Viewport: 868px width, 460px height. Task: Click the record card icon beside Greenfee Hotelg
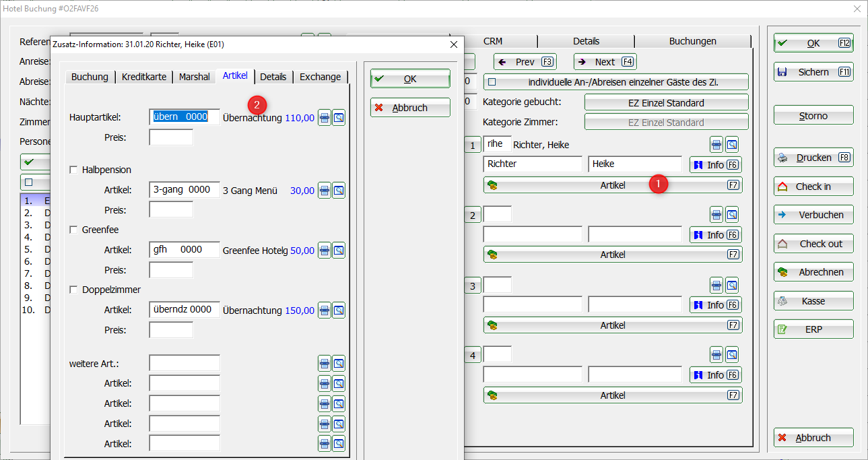point(325,251)
